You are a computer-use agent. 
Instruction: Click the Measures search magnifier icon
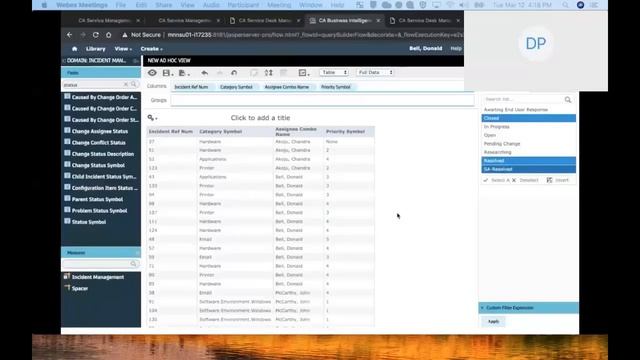[x=133, y=264]
